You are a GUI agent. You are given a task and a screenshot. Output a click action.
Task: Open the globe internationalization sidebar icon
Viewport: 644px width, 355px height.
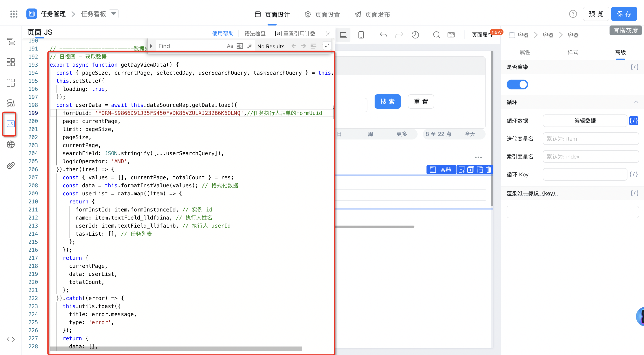[x=11, y=144]
